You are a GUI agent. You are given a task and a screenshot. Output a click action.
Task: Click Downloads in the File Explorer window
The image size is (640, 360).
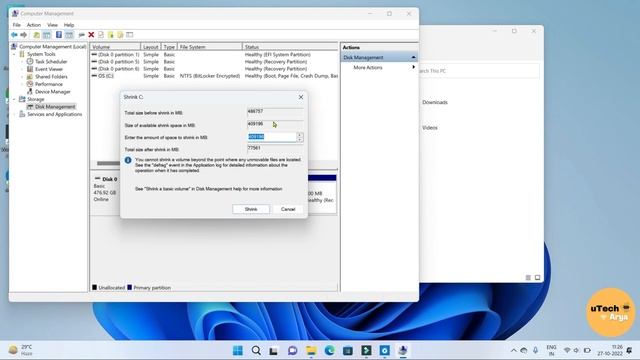point(435,102)
